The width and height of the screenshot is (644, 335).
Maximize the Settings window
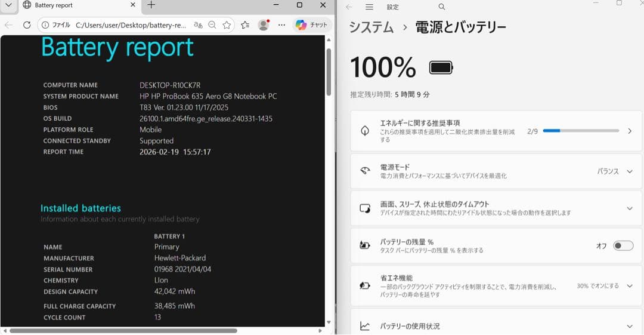619,3
